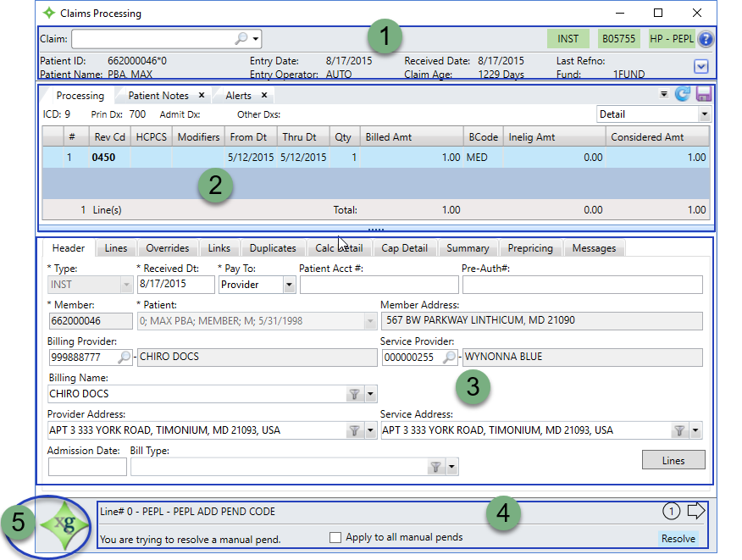Click the Resolve button
Screen dimensions: 742x560
678,538
